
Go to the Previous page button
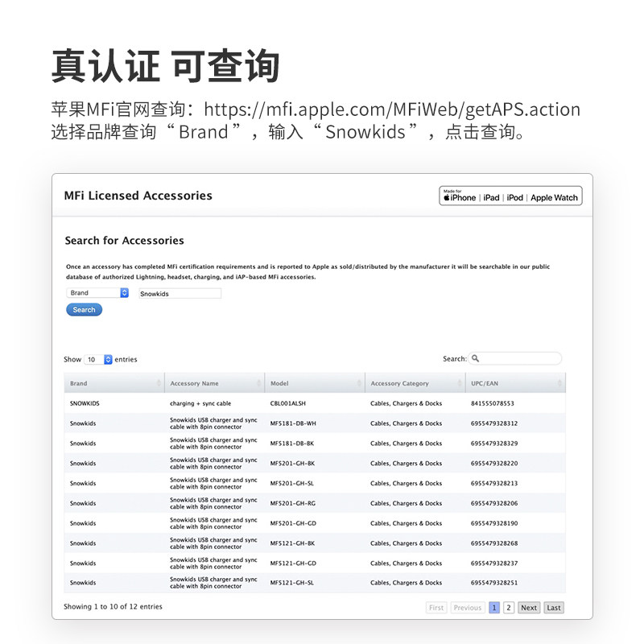click(468, 608)
